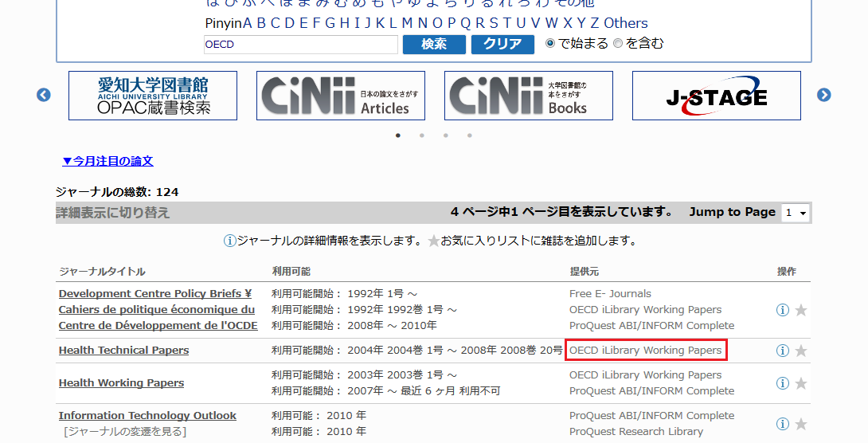The height and width of the screenshot is (443, 868).
Task: Select the second carousel page dot
Action: (x=422, y=135)
